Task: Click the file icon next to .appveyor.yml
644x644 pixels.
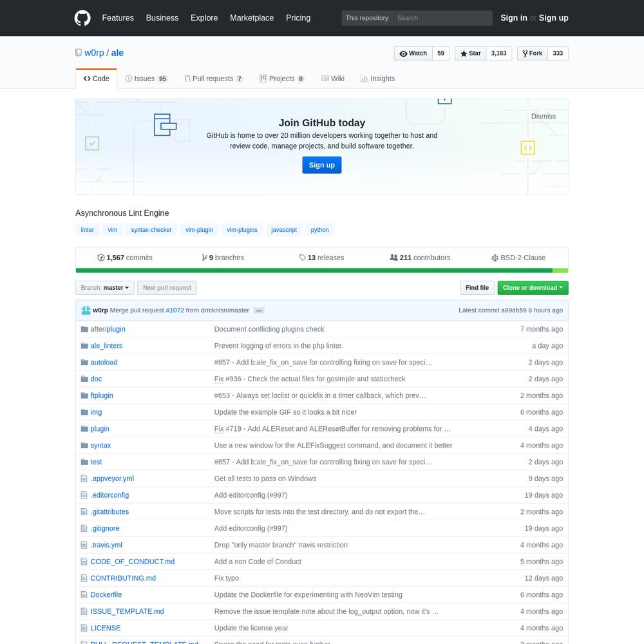Action: (x=84, y=478)
